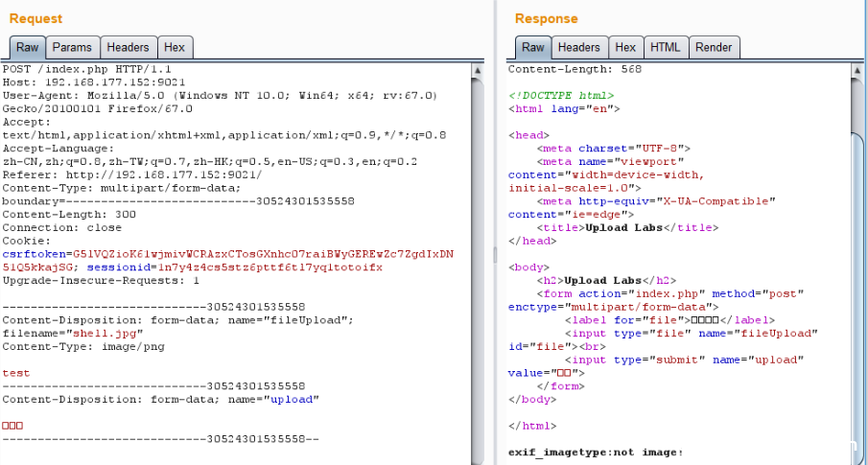Switch to the Request Raw tab
This screenshot has width=868, height=465.
pyautogui.click(x=27, y=47)
